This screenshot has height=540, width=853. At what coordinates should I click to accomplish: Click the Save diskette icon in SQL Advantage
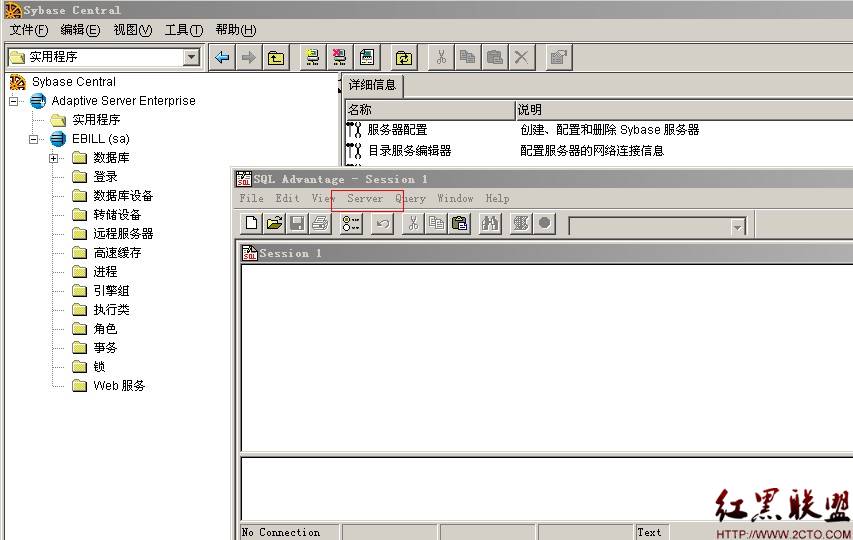pyautogui.click(x=297, y=223)
